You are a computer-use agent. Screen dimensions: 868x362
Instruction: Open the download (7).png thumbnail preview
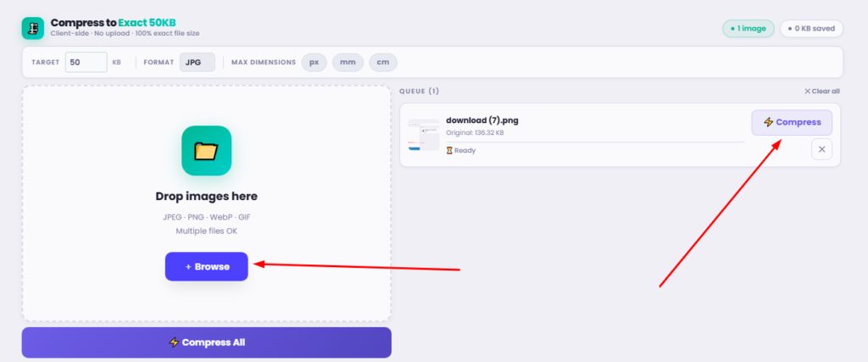[x=424, y=135]
